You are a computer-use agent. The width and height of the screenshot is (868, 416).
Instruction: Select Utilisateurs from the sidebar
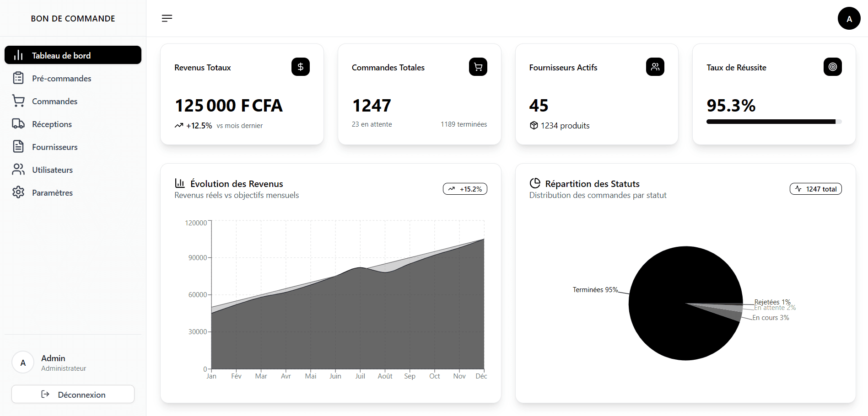[x=52, y=170]
